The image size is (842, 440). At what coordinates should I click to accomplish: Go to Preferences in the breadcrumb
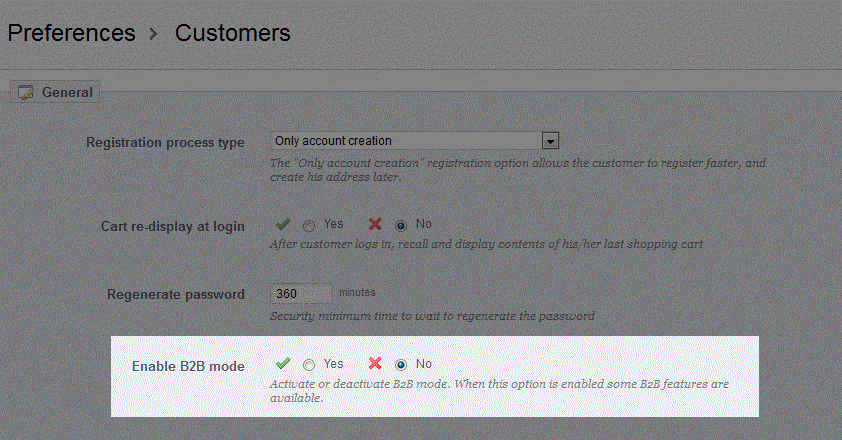coord(71,33)
